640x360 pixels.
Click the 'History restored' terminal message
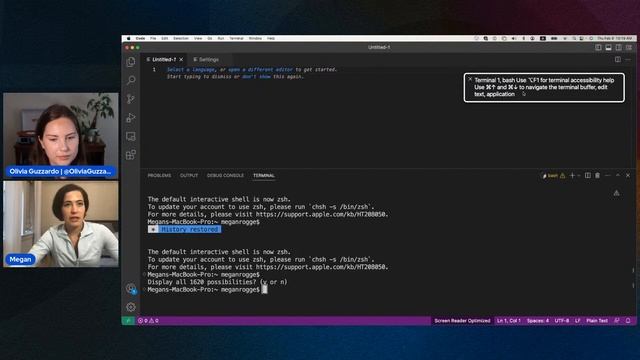click(184, 229)
